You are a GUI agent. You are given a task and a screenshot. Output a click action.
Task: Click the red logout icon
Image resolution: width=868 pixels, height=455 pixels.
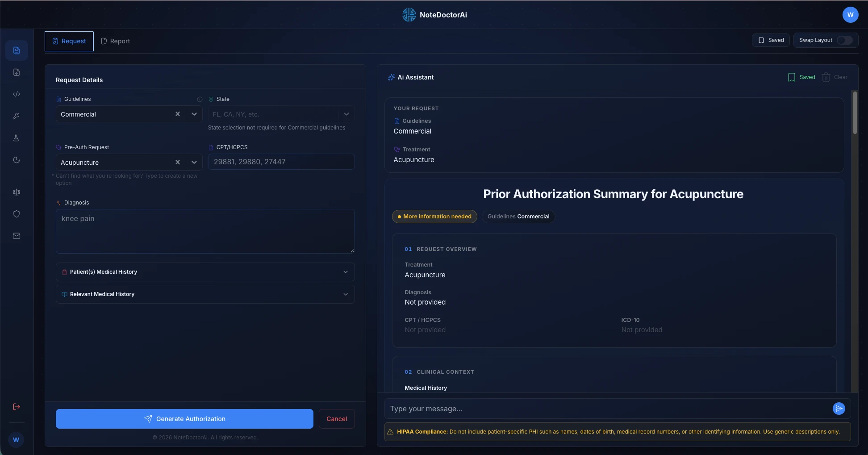[17, 407]
